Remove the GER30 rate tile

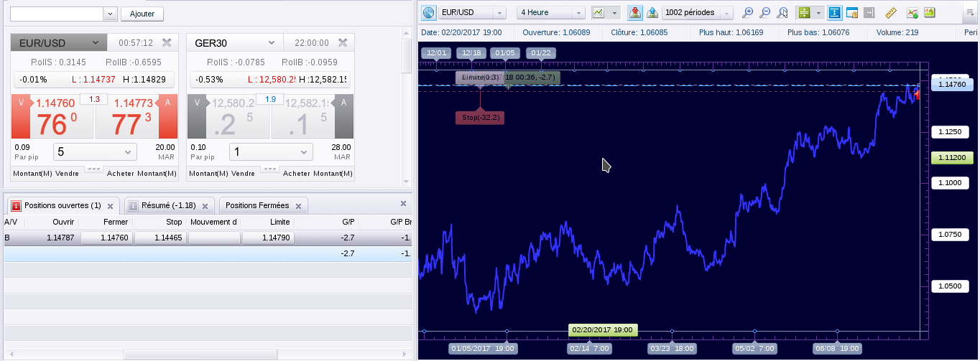[x=343, y=43]
